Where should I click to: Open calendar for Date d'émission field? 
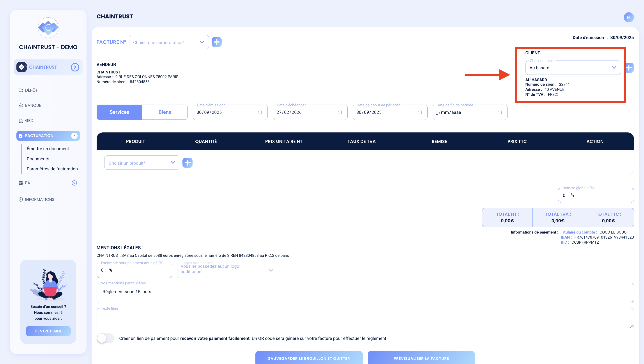(260, 112)
